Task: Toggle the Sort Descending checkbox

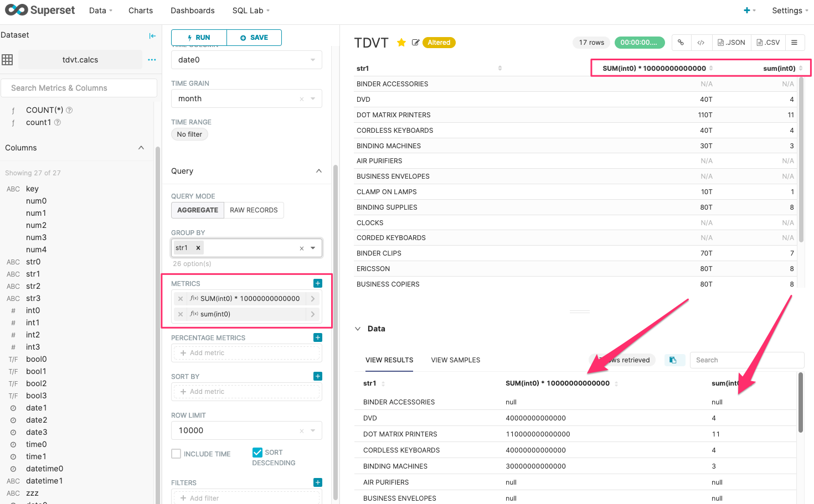Action: pos(257,453)
